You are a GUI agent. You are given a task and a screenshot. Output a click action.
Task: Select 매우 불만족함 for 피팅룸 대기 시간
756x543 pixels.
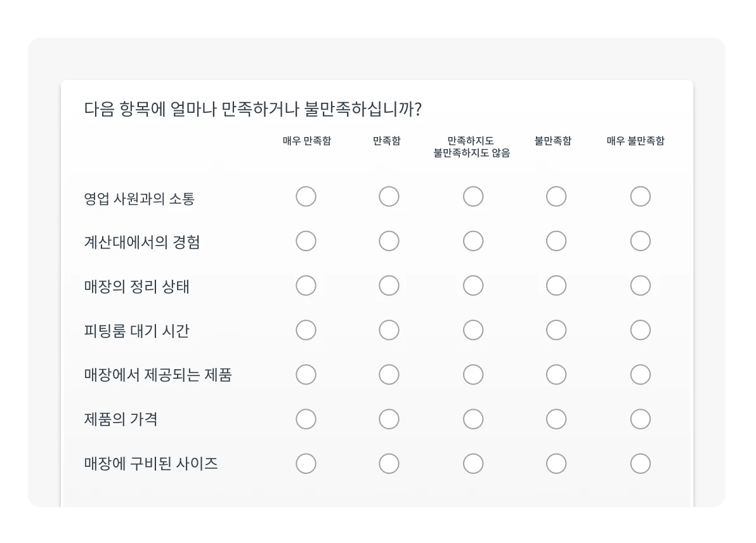click(641, 330)
